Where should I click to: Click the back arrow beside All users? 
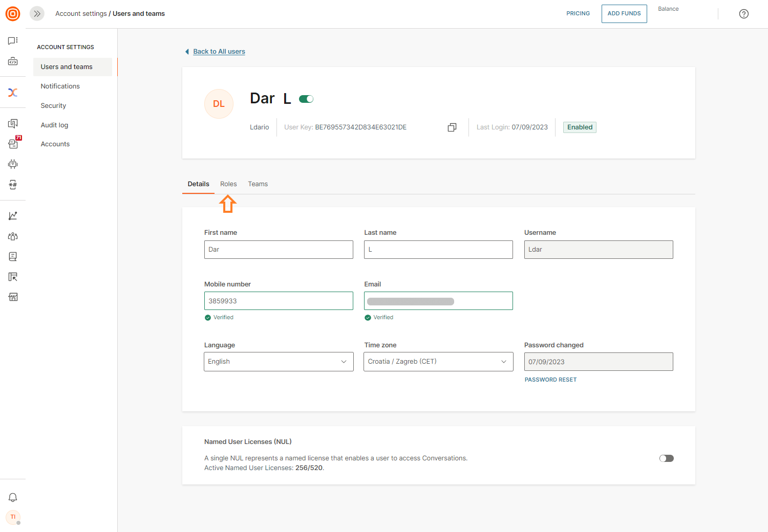pos(187,52)
